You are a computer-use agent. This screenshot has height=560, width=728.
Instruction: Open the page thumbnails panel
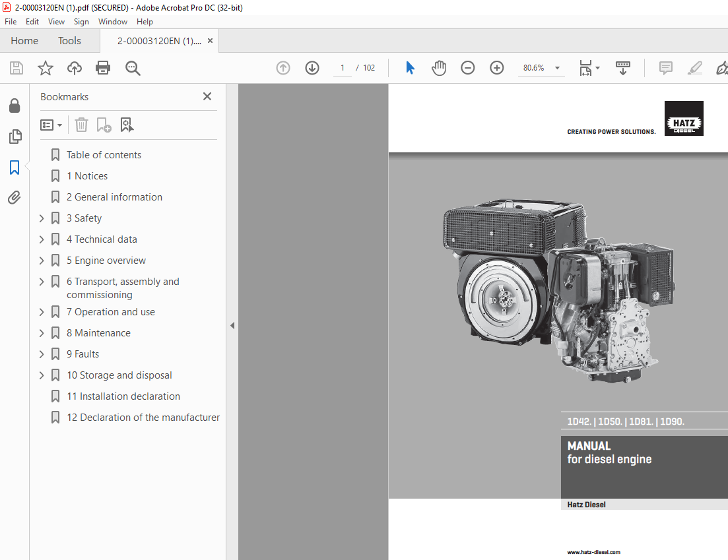pos(15,137)
